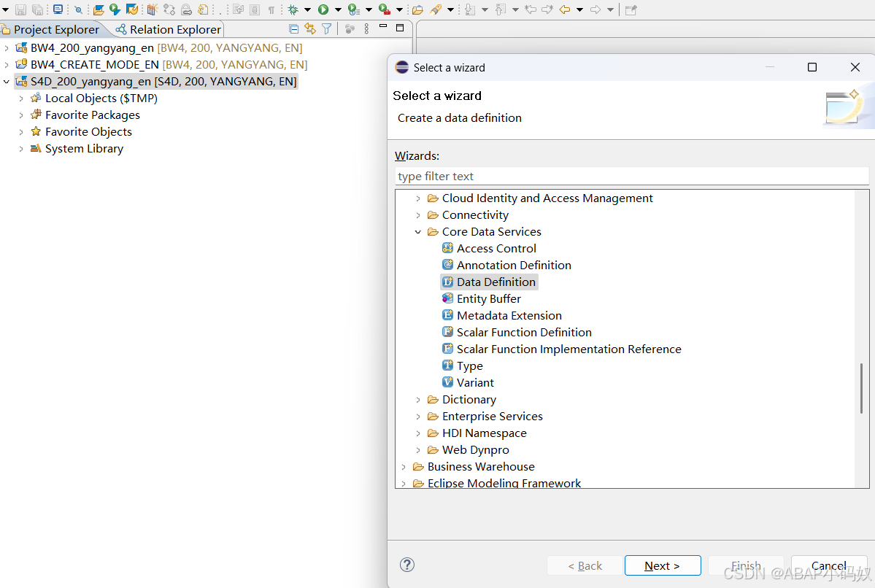The height and width of the screenshot is (588, 875).
Task: Click the yellow Back navigation arrow
Action: tap(565, 9)
